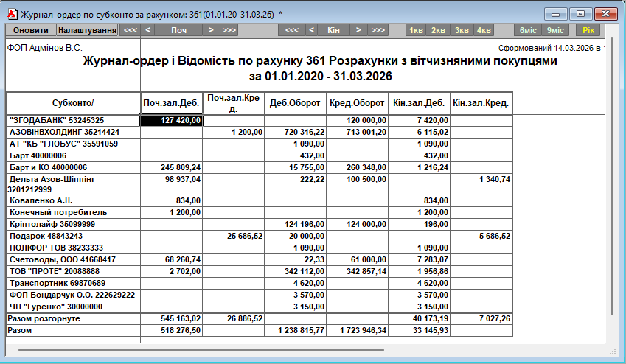This screenshot has height=364, width=626.
Task: Step end date forward with > after Кін
Action: (359, 30)
